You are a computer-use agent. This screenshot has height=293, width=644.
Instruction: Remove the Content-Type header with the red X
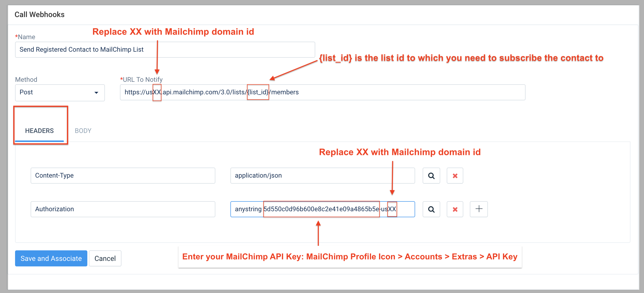pos(455,176)
